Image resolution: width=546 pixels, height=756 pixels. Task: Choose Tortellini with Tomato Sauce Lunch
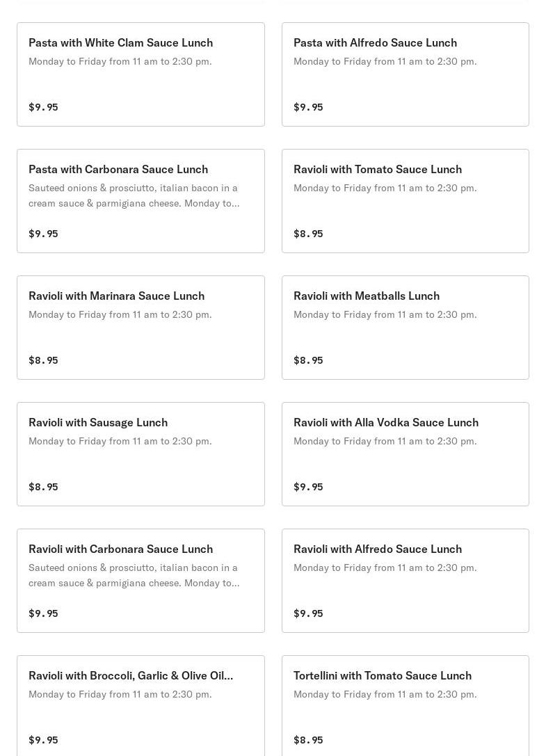(x=383, y=675)
